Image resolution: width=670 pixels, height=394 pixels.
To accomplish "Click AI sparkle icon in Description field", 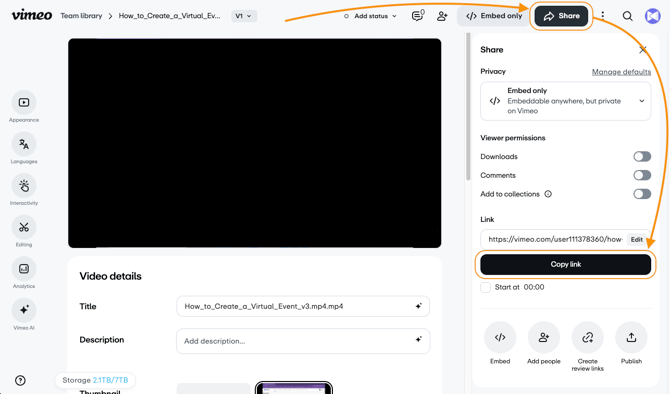I will coord(418,339).
